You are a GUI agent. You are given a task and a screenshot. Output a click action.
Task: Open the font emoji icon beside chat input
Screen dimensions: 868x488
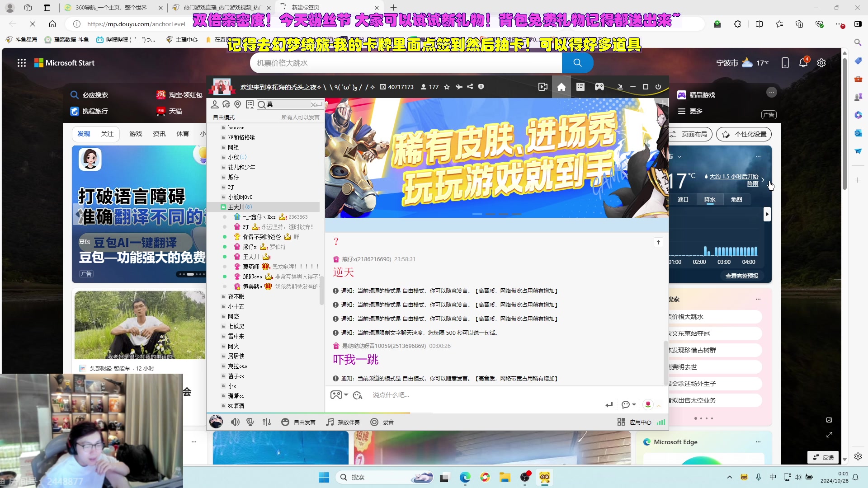358,395
